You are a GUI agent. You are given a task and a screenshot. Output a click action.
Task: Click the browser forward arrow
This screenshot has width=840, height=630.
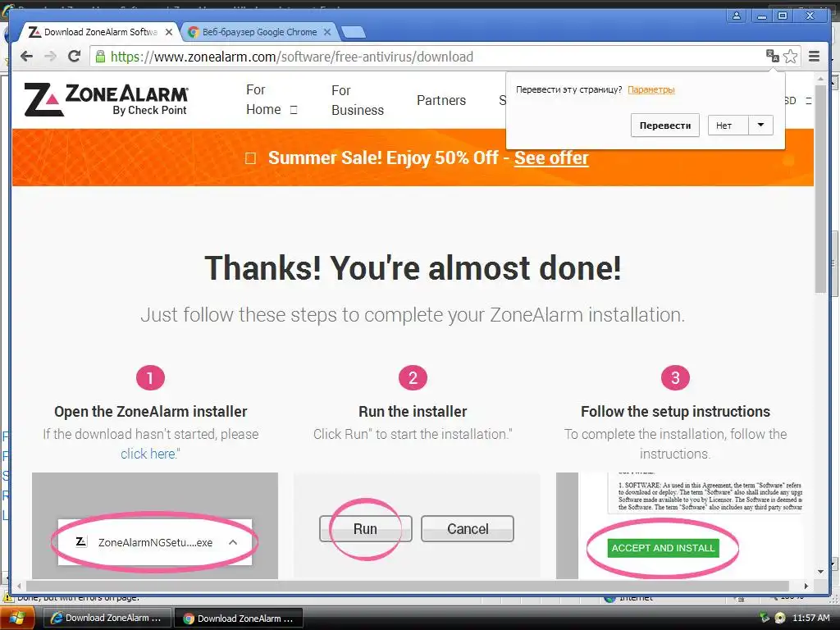coord(50,57)
